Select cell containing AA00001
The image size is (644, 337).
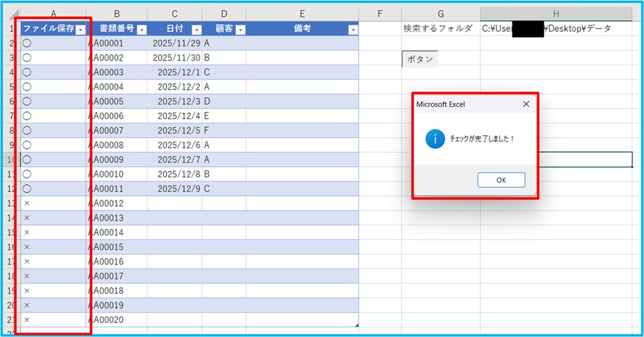116,43
